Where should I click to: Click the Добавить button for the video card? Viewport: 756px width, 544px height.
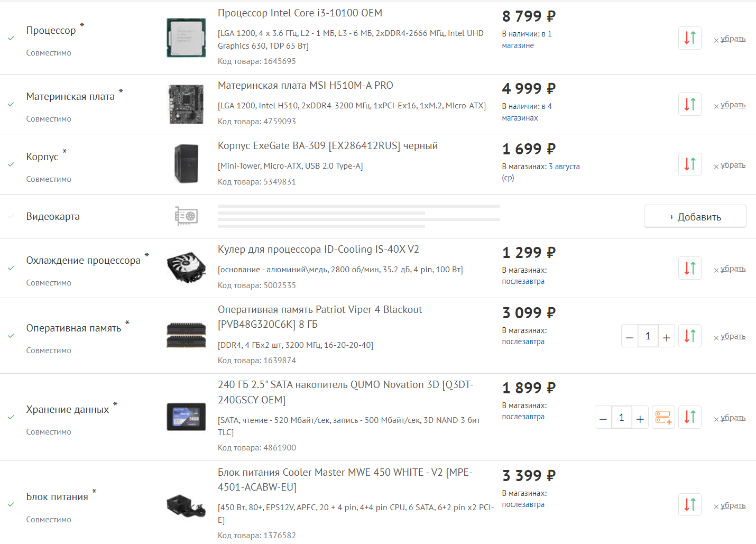[x=695, y=216]
